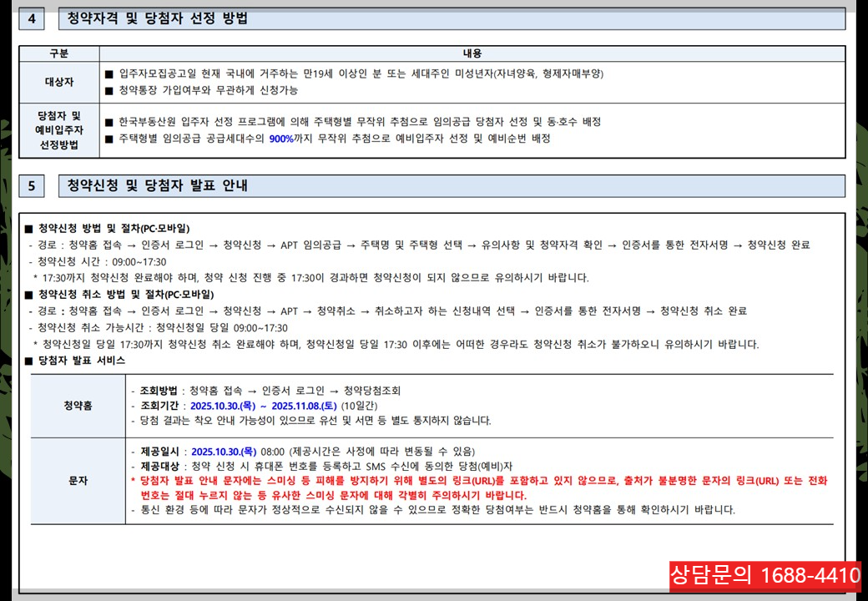Click subheading 청약신청 방법 및 절차(PC·모바일)
The height and width of the screenshot is (601, 868).
click(x=108, y=229)
